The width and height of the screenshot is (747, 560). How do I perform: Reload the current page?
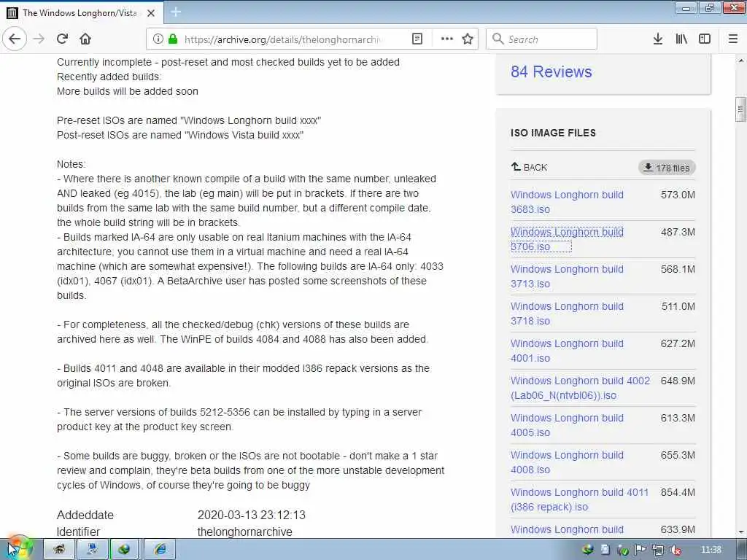(x=62, y=39)
